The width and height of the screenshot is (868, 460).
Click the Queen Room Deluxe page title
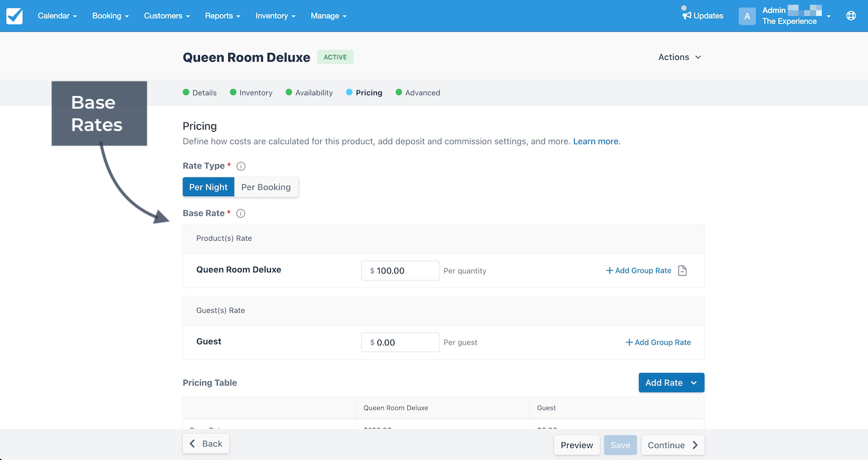tap(246, 57)
